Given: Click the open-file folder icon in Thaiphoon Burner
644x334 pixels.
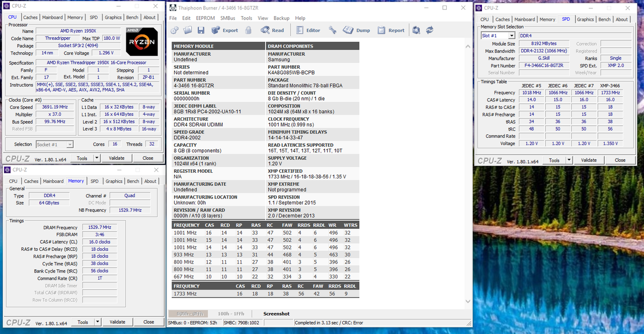Looking at the screenshot, I should [x=188, y=30].
